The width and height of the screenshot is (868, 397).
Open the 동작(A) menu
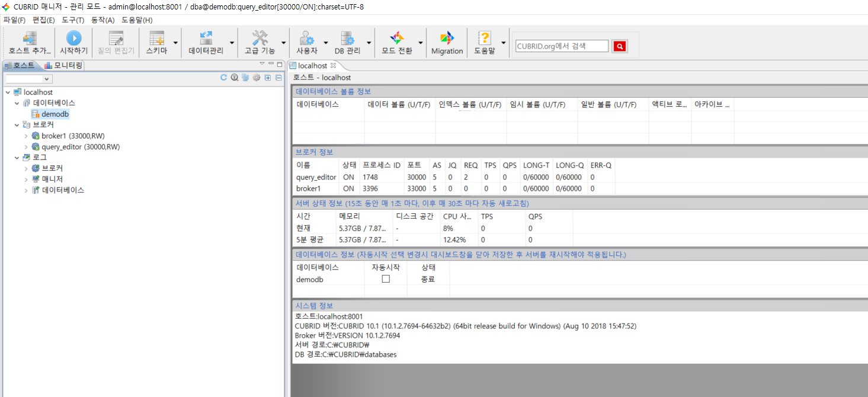tap(102, 20)
